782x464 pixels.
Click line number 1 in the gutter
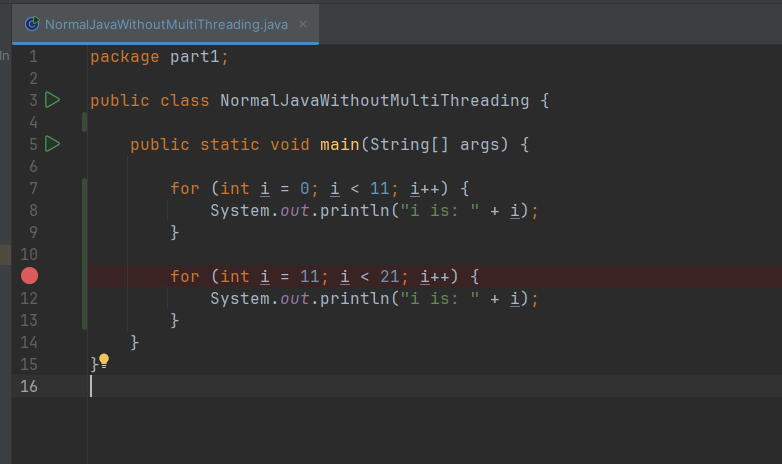click(x=33, y=56)
